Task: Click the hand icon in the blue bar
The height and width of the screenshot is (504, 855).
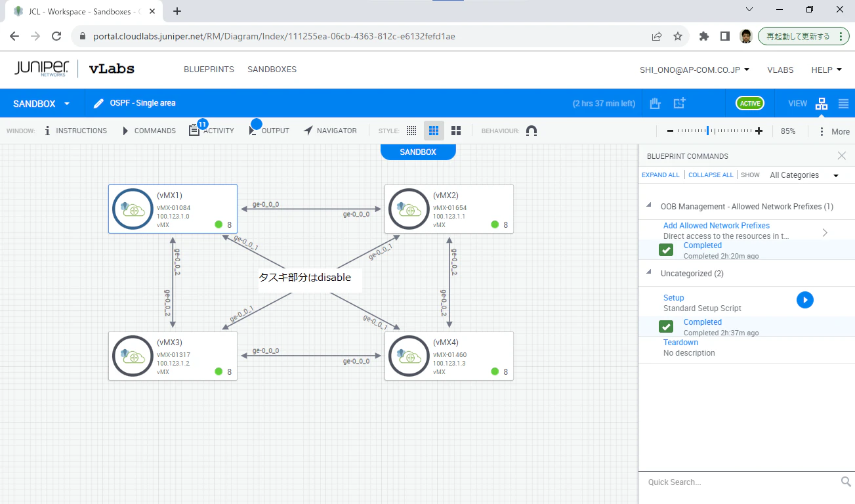Action: pyautogui.click(x=655, y=103)
